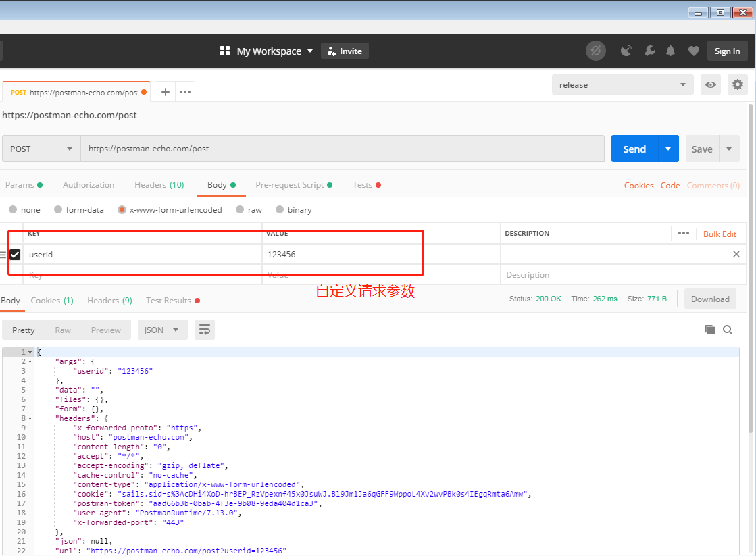The height and width of the screenshot is (556, 756).
Task: Click the blue Send button
Action: click(x=634, y=149)
